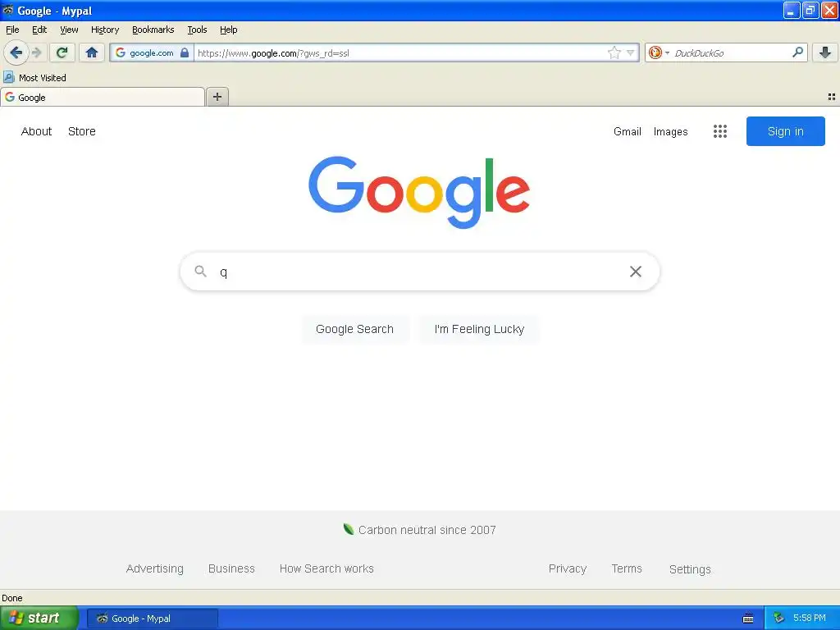Image resolution: width=840 pixels, height=630 pixels.
Task: Go to the Images link
Action: pyautogui.click(x=671, y=131)
